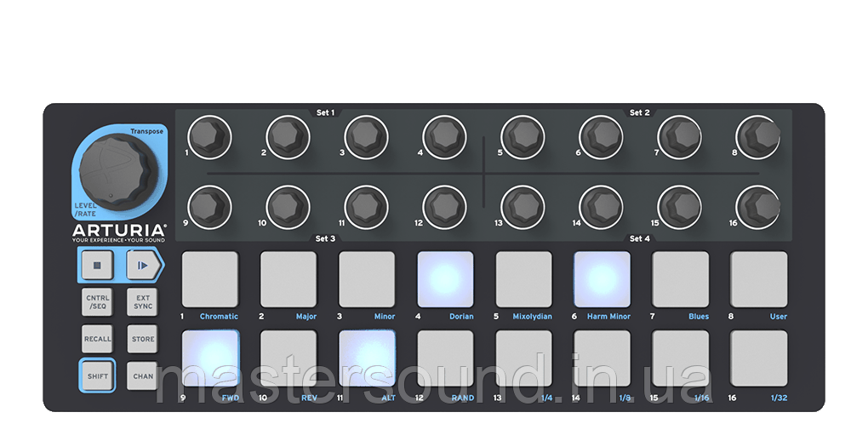Click encoder knob 15
Screen dimensions: 868x441
coord(680,207)
